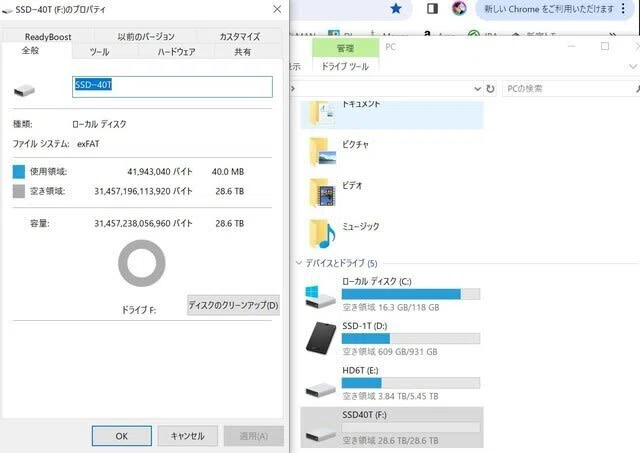Click the ピクチャ folder label
This screenshot has height=453, width=640.
point(356,144)
